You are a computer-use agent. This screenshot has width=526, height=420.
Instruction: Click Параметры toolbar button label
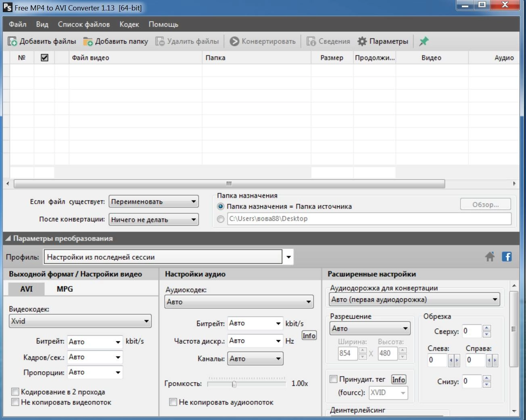click(x=388, y=41)
